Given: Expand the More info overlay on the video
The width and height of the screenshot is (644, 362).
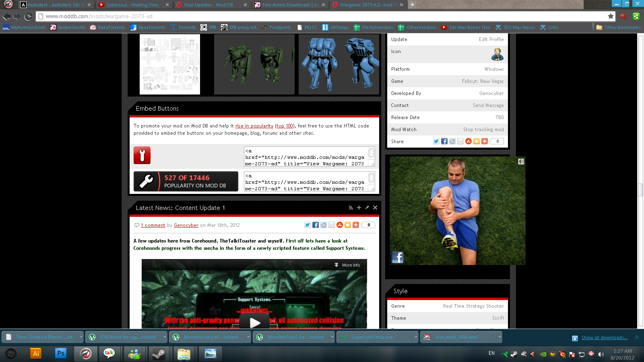Looking at the screenshot, I should point(347,265).
